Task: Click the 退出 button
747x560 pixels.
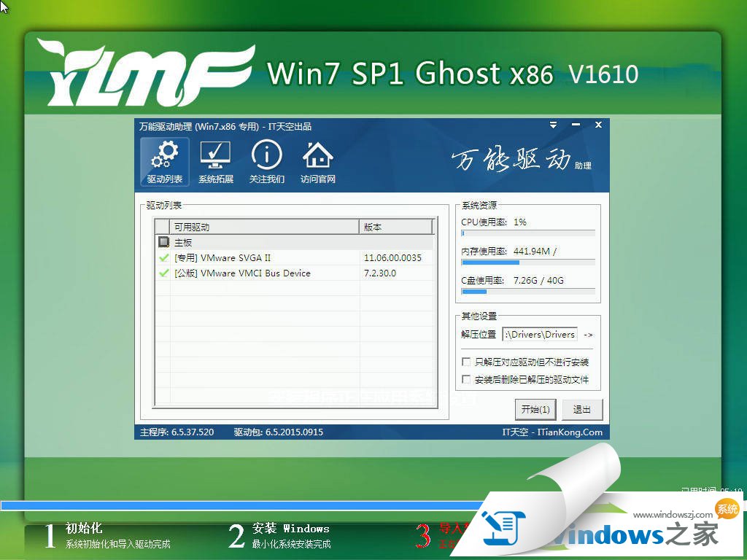Action: tap(581, 409)
